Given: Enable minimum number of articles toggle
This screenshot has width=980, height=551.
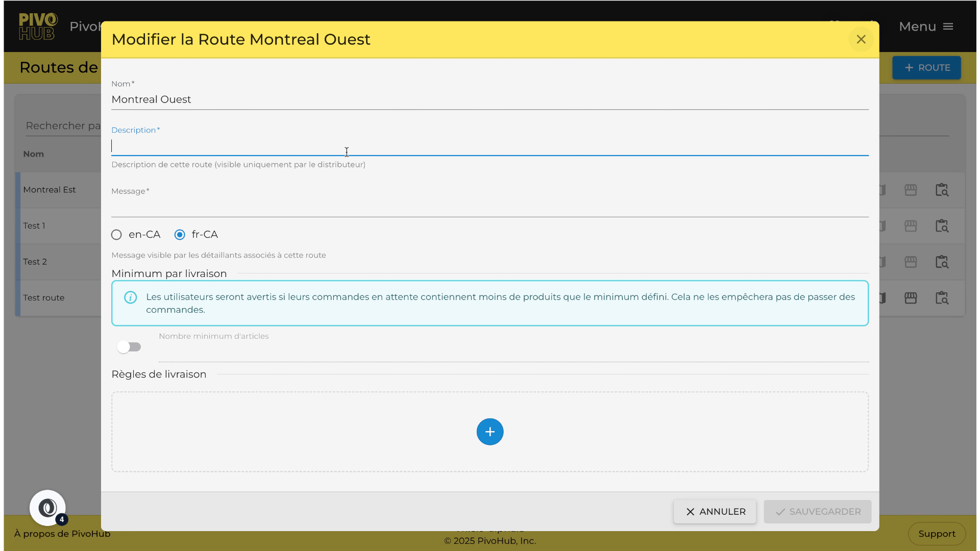Looking at the screenshot, I should click(x=129, y=347).
